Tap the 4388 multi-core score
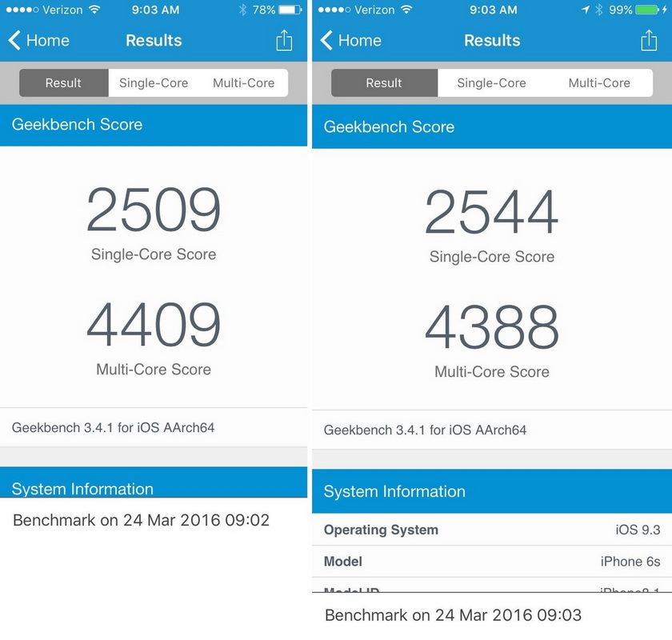Image resolution: width=672 pixels, height=640 pixels. click(x=491, y=326)
